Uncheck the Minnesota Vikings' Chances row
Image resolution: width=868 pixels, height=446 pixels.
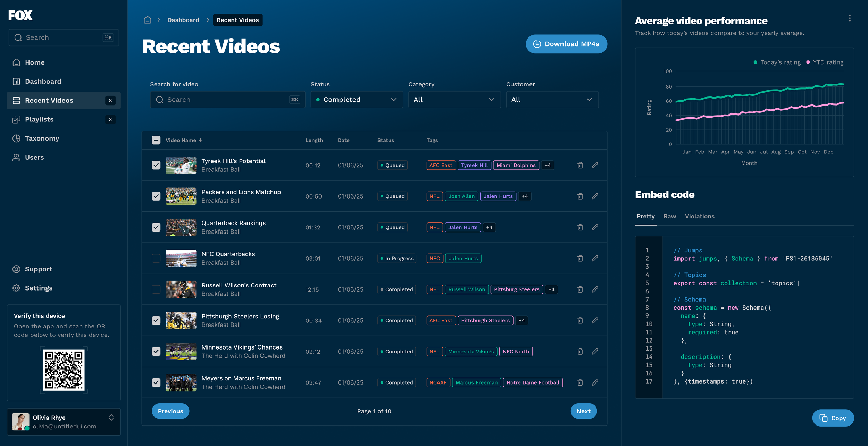tap(156, 352)
